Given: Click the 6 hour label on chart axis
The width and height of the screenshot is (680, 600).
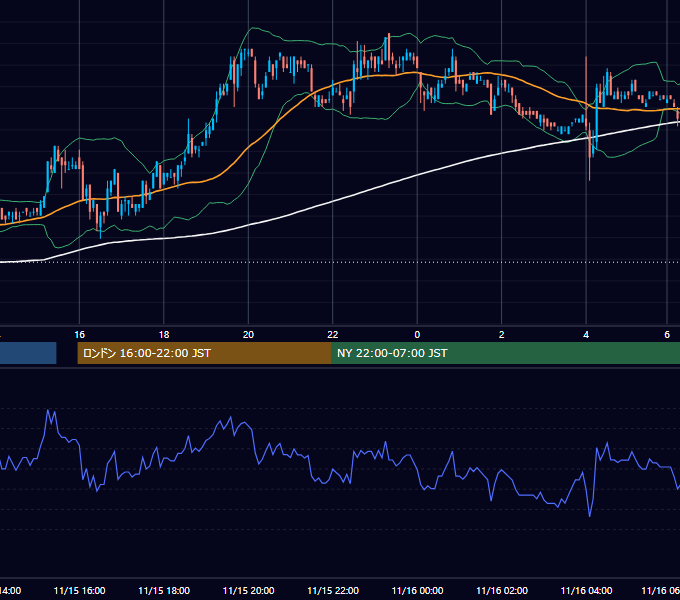Looking at the screenshot, I should [667, 335].
